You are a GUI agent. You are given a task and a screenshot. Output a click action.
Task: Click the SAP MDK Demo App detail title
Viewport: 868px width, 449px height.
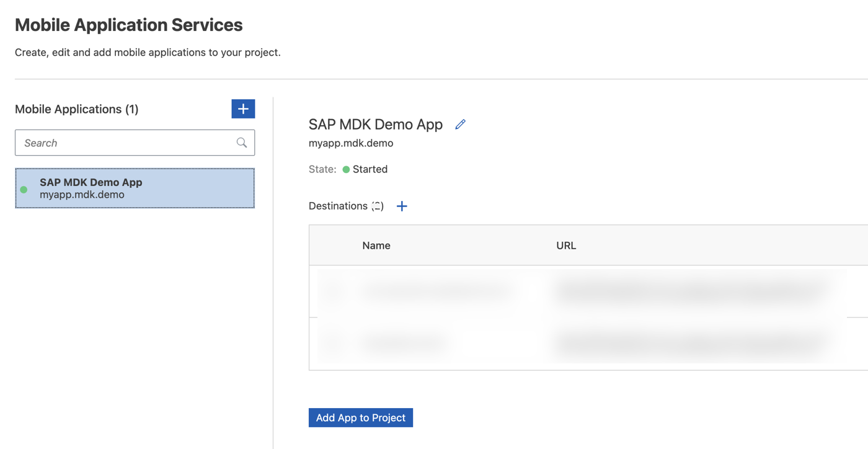click(x=376, y=124)
